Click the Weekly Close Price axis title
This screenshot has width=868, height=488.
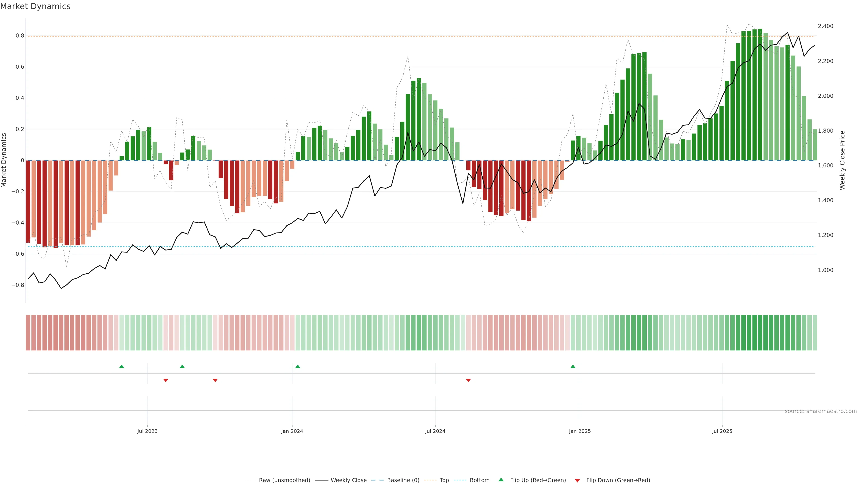click(842, 160)
